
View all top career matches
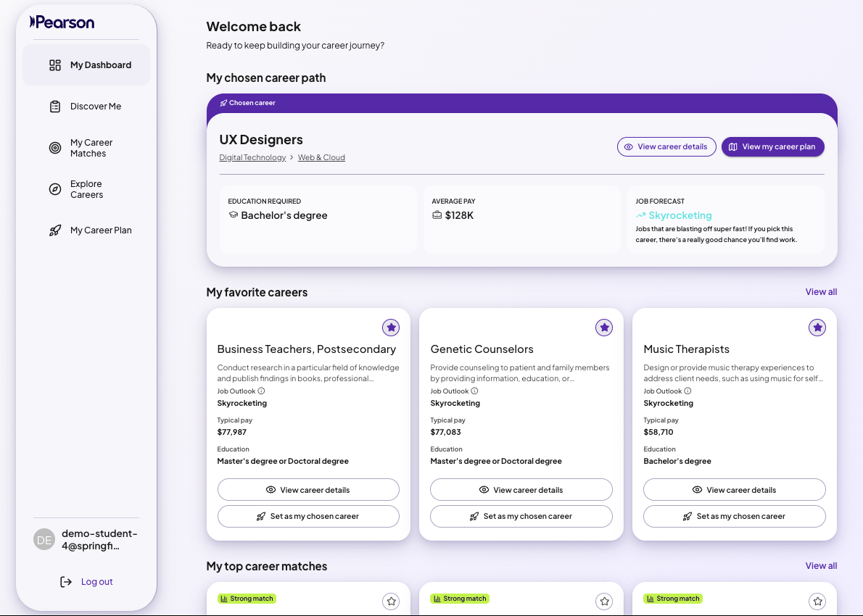pos(821,566)
